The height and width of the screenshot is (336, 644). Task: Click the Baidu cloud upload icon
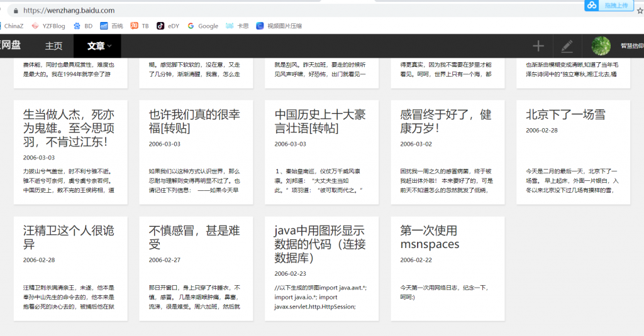[591, 5]
